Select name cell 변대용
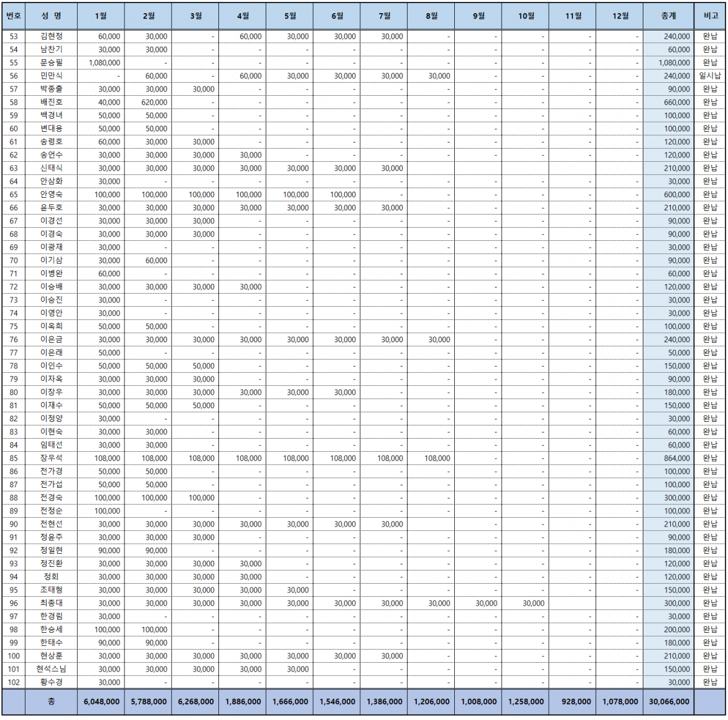 point(51,129)
